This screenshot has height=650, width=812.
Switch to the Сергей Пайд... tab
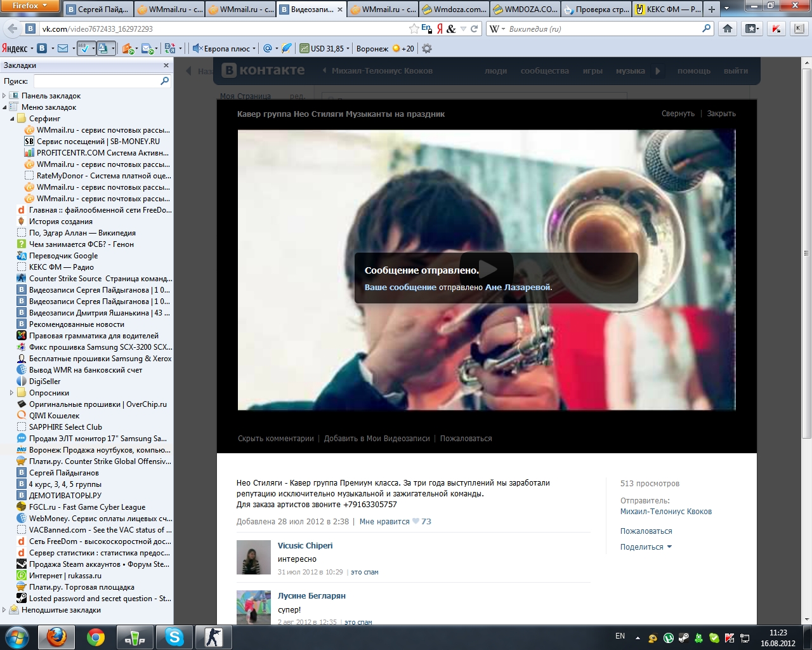point(98,9)
